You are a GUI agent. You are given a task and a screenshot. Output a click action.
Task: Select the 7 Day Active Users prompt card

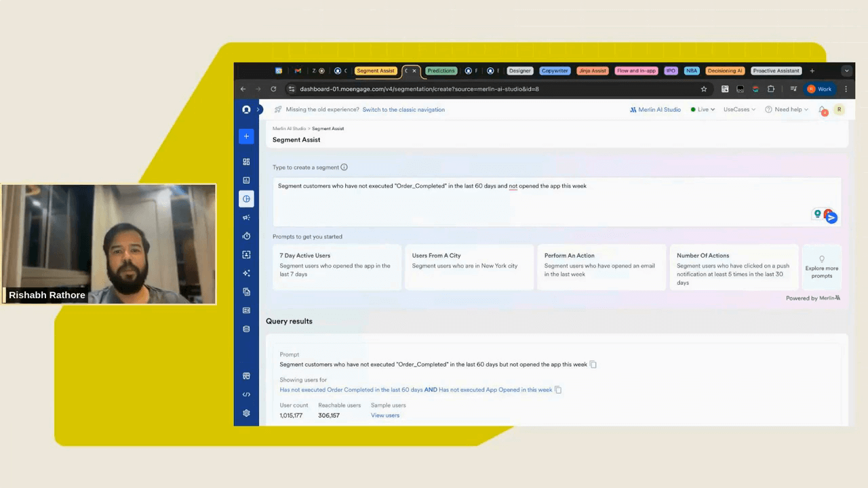337,267
